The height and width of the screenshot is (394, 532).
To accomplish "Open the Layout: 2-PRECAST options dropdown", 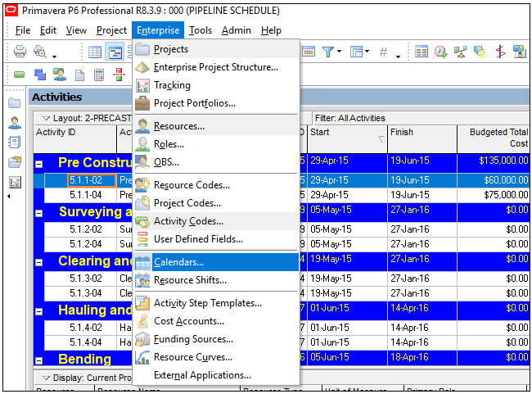I will tap(46, 118).
